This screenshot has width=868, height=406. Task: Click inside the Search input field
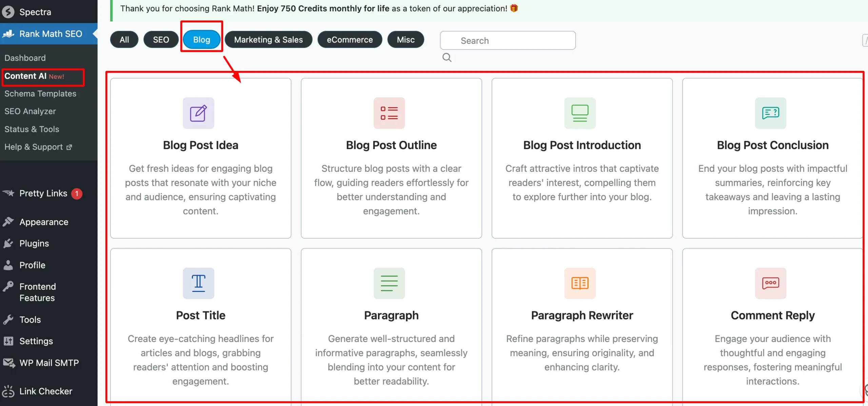tap(508, 40)
